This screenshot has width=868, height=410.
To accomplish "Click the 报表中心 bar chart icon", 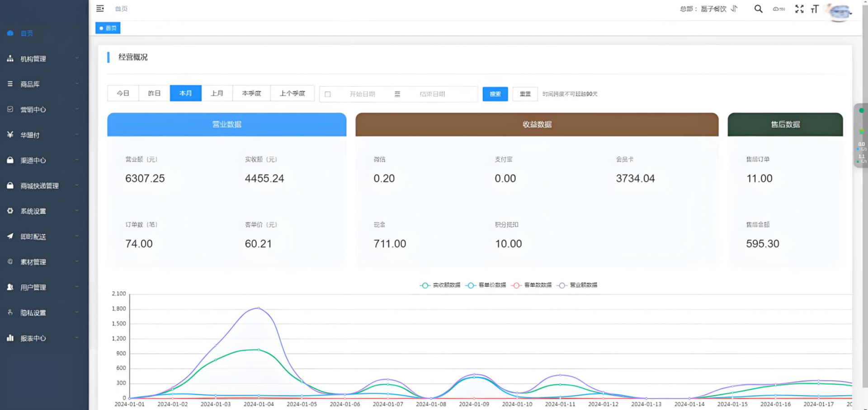I will (x=10, y=338).
